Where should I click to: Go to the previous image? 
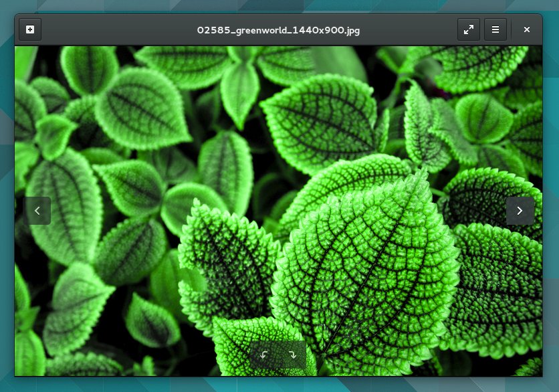[37, 211]
